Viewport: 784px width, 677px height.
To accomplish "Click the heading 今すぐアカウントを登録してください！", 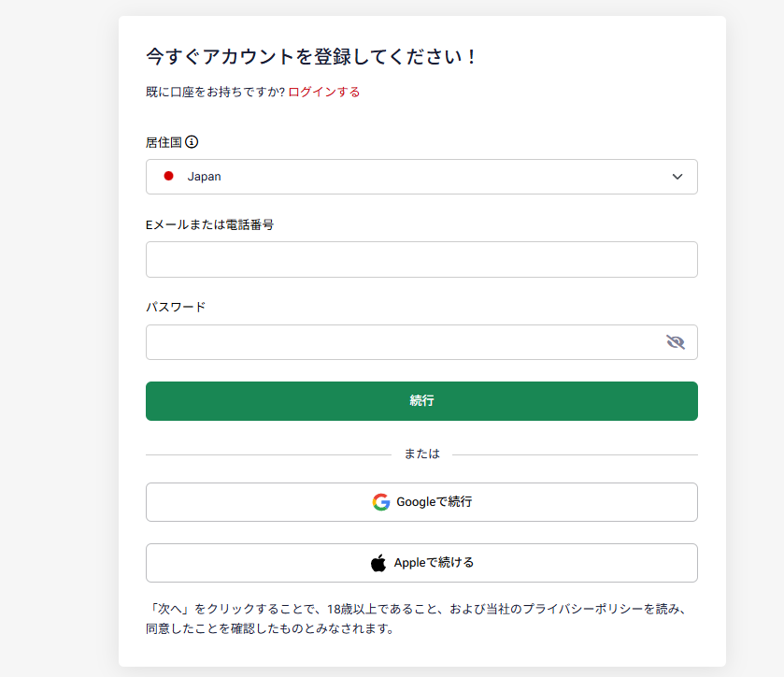I will tap(313, 56).
